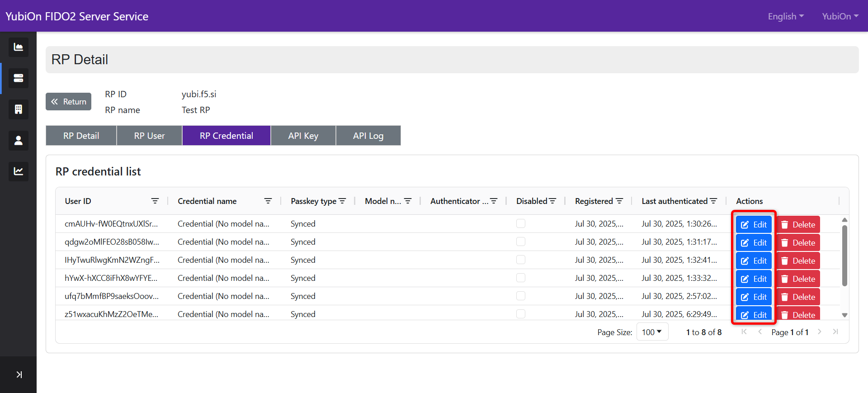Screen dimensions: 868x393
Task: Toggle Disabled checkbox for IHyTwuRlwgKmN2WZngF row
Action: coord(521,260)
